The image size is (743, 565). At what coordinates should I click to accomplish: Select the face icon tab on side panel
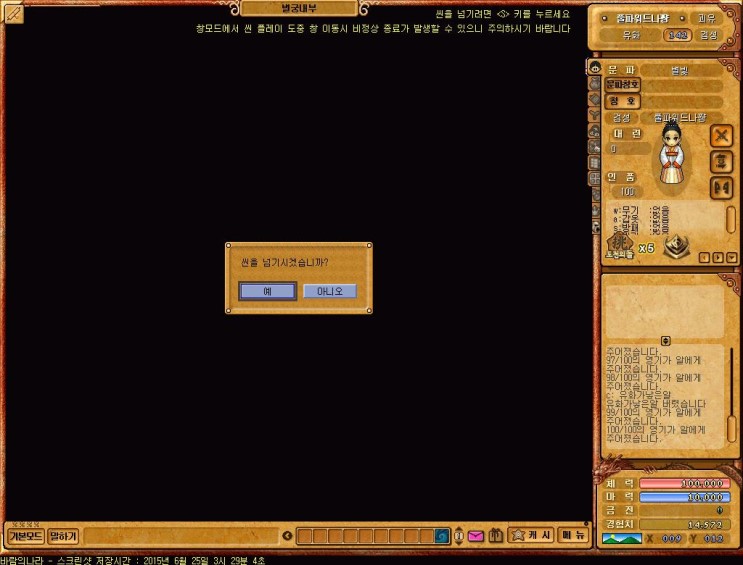coord(595,70)
